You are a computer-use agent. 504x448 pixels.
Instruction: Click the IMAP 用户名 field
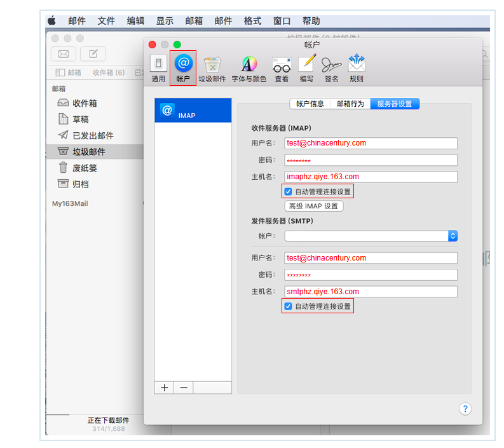tap(371, 144)
